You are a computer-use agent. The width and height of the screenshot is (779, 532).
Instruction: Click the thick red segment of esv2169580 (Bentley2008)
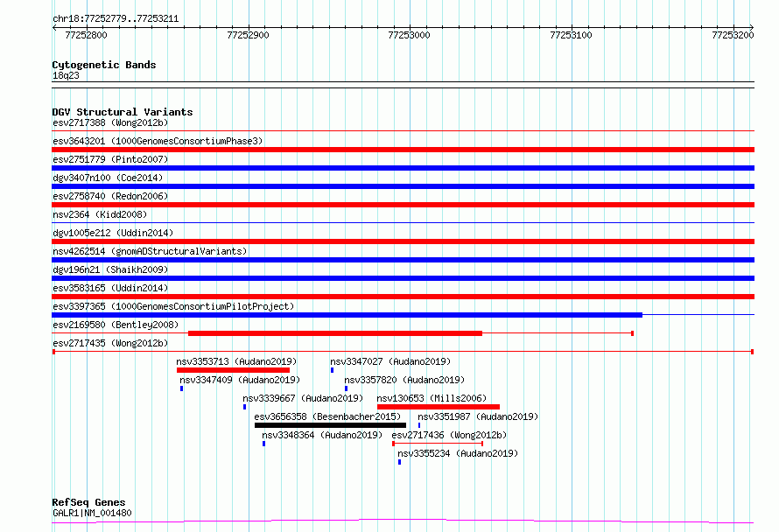335,333
